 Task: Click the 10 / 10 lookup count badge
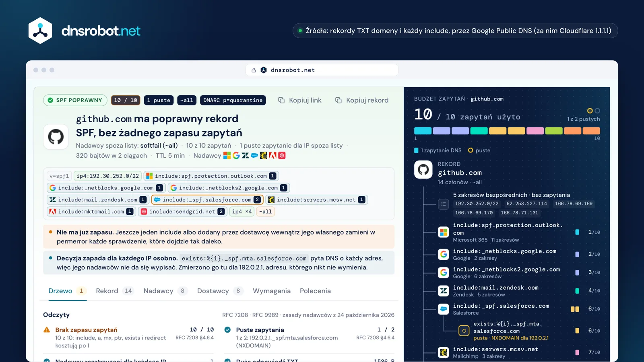click(x=126, y=100)
